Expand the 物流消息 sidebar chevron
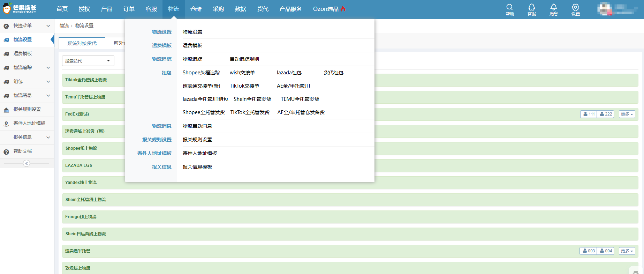 point(48,96)
